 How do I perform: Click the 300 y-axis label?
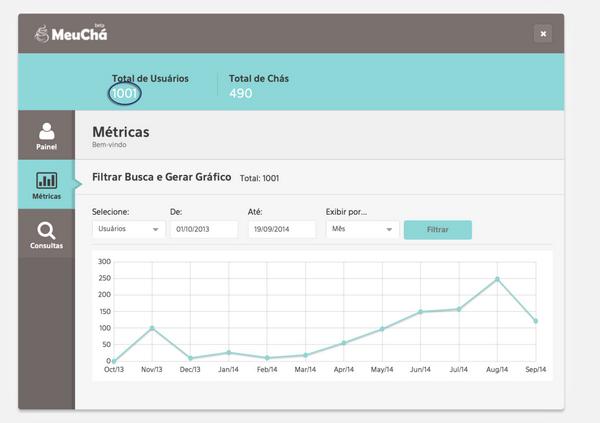pyautogui.click(x=104, y=261)
